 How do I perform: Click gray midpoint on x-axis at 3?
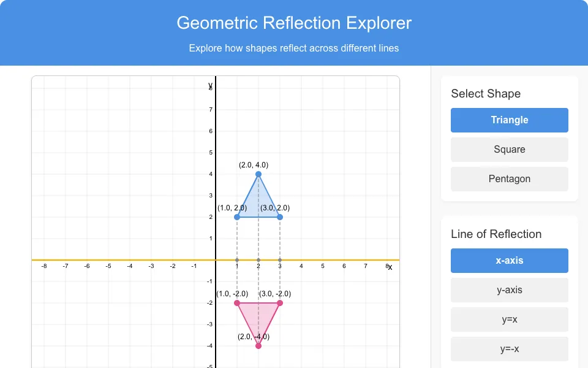[280, 260]
